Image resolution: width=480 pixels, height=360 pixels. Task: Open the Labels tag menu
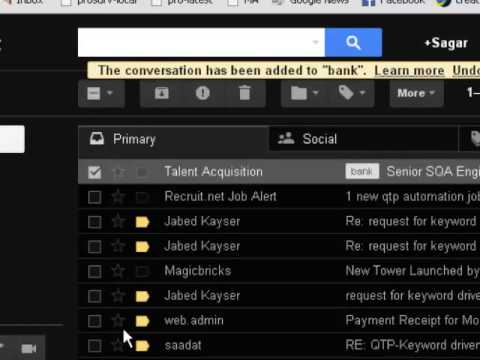click(x=351, y=93)
